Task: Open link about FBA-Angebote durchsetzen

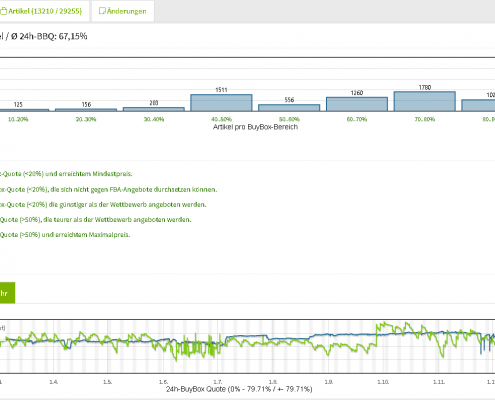Action: (x=108, y=189)
